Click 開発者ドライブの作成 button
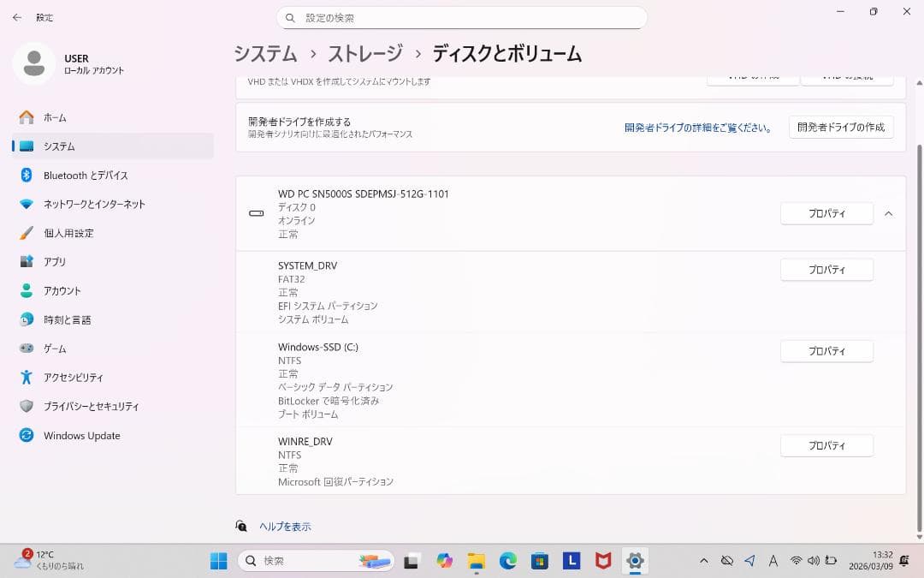The width and height of the screenshot is (924, 578). (841, 128)
